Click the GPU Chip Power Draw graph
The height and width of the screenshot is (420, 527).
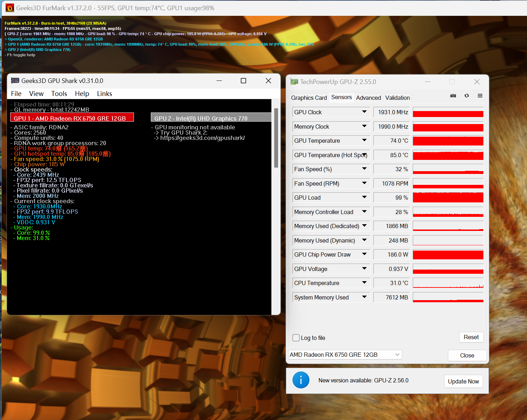click(448, 254)
